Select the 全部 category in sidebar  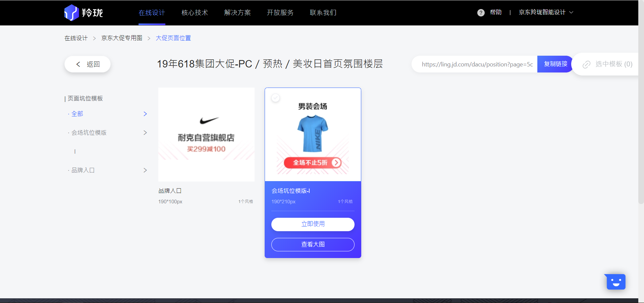pyautogui.click(x=77, y=114)
